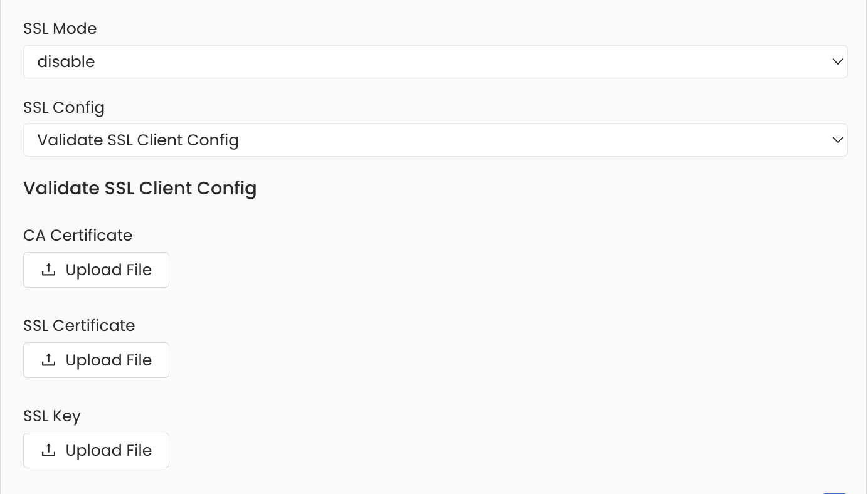Click the caret next to Validate SSL Client Config
868x494 pixels.
click(x=838, y=140)
